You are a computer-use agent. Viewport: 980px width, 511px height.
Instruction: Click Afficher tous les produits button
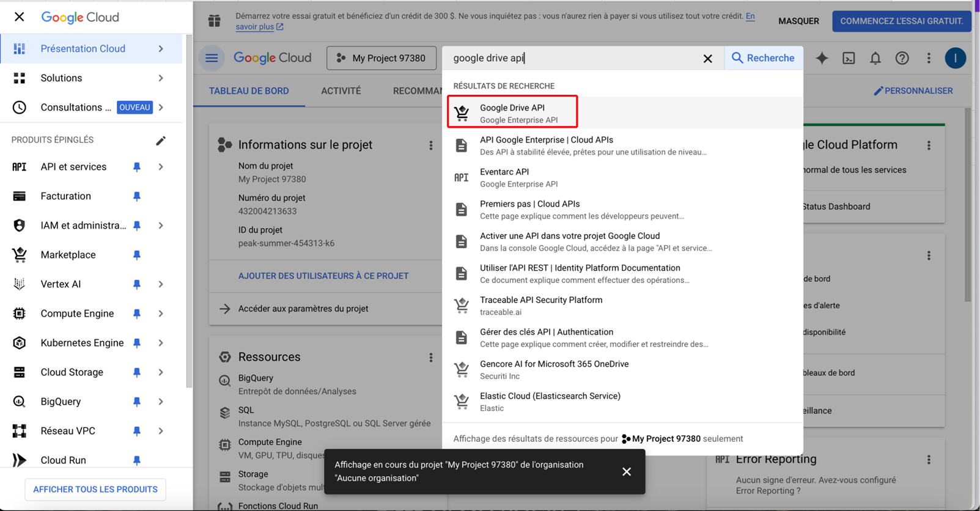click(x=95, y=489)
